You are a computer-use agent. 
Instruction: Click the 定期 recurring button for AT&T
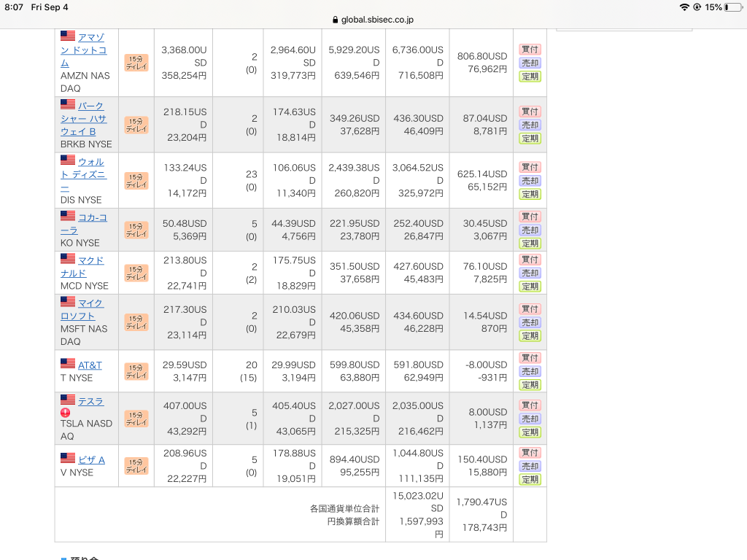pyautogui.click(x=530, y=385)
